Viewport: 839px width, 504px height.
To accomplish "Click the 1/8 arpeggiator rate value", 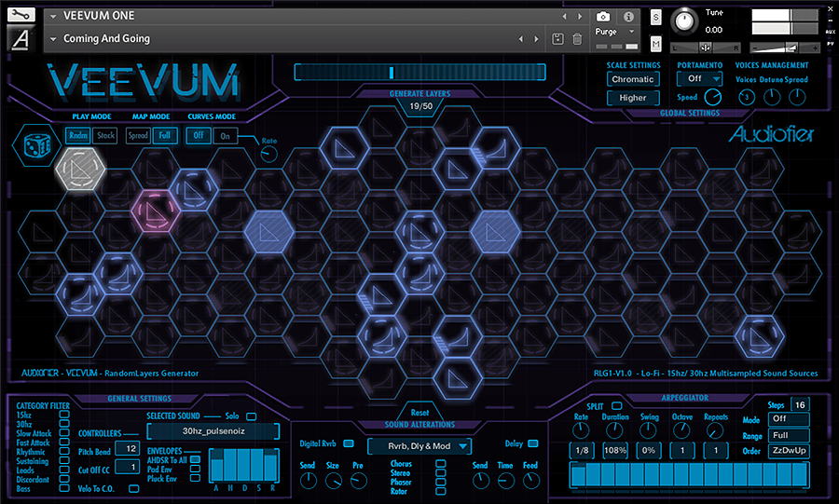I will pyautogui.click(x=582, y=450).
